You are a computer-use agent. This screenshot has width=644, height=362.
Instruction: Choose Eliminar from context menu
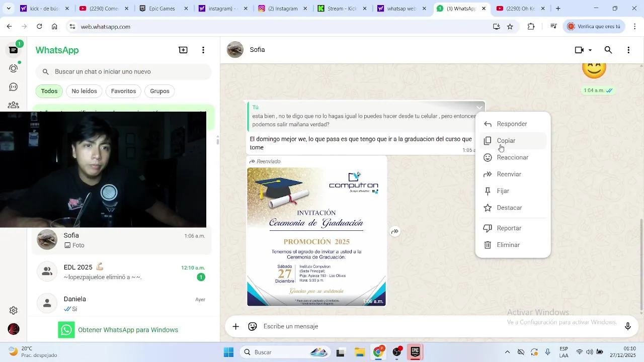click(513, 245)
